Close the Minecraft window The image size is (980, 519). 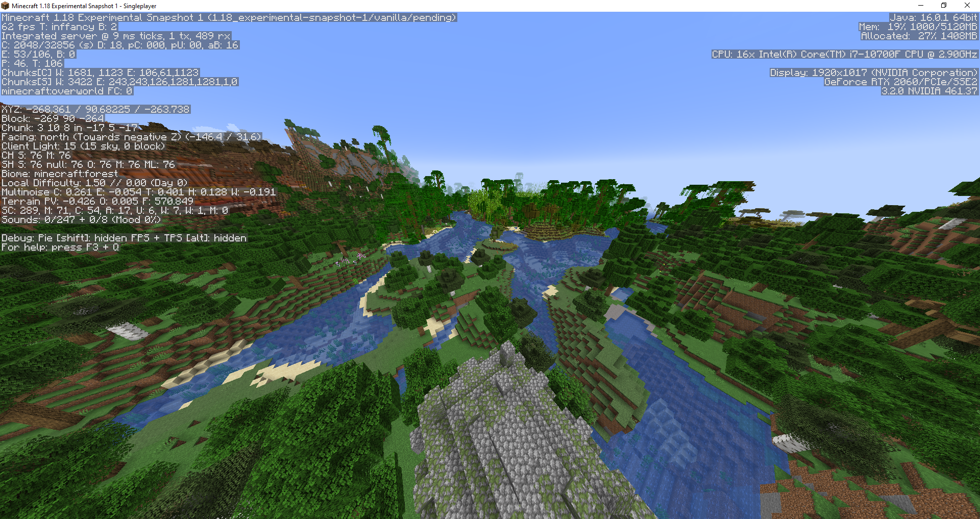(967, 6)
